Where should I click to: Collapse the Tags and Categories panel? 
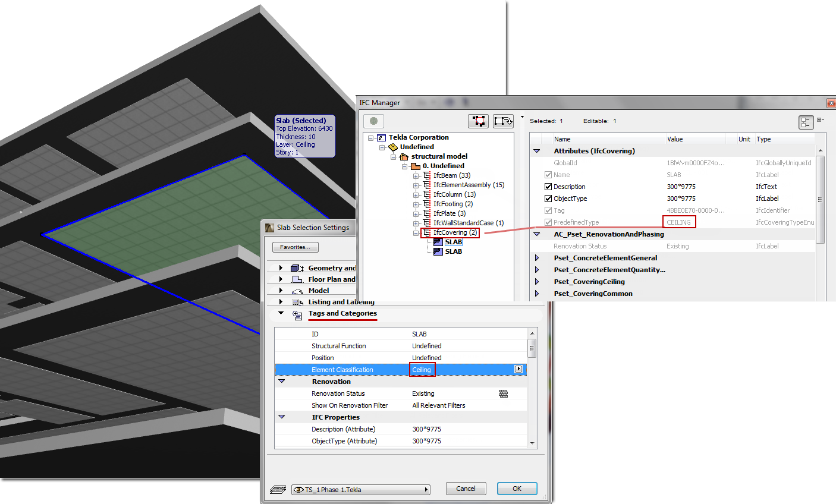[281, 313]
